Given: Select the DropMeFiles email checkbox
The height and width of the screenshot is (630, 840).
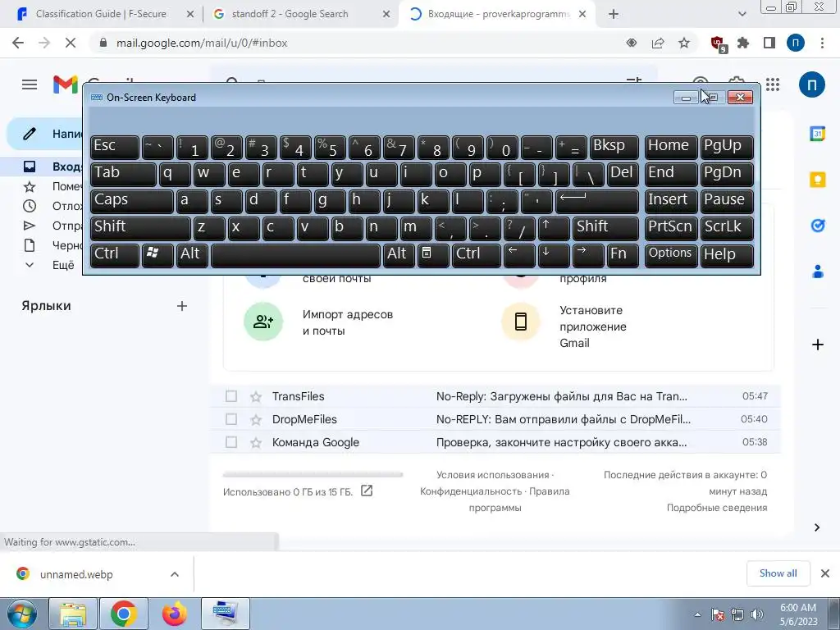Looking at the screenshot, I should (231, 419).
